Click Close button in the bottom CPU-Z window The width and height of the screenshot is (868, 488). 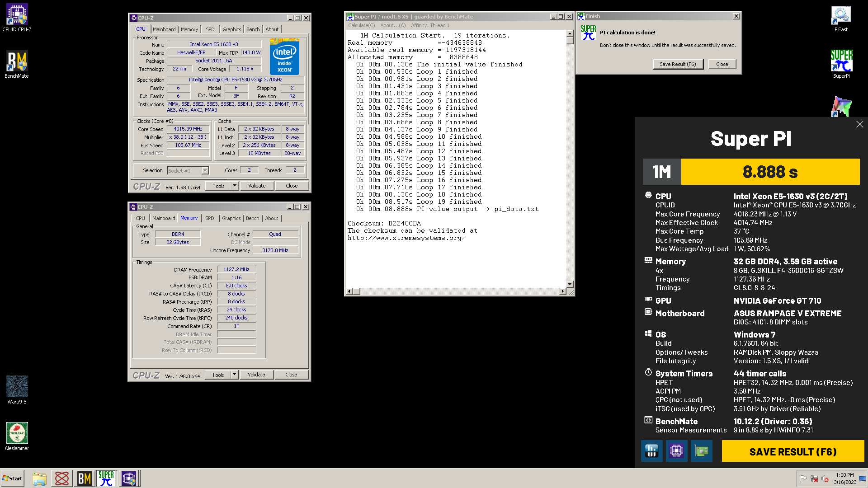[x=291, y=375]
